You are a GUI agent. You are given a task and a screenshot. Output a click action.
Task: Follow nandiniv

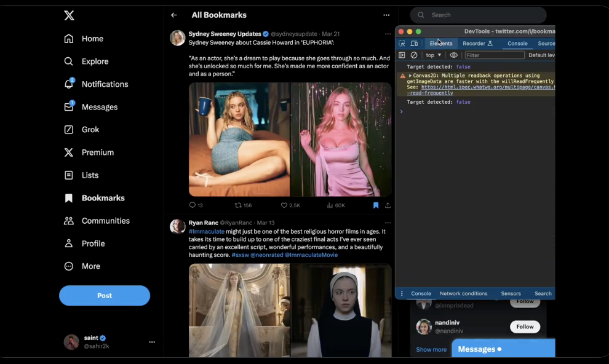tap(525, 326)
